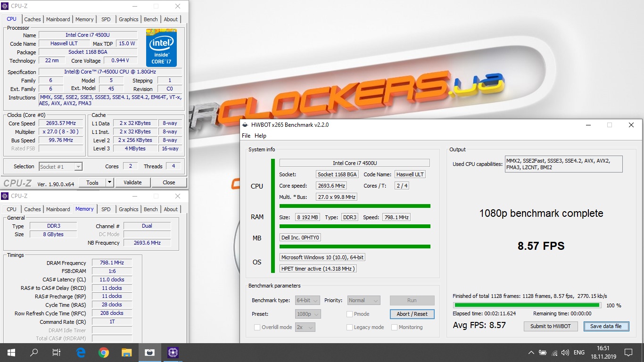Image resolution: width=644 pixels, height=362 pixels.
Task: Toggle the Monitoring checkbox
Action: (x=394, y=327)
